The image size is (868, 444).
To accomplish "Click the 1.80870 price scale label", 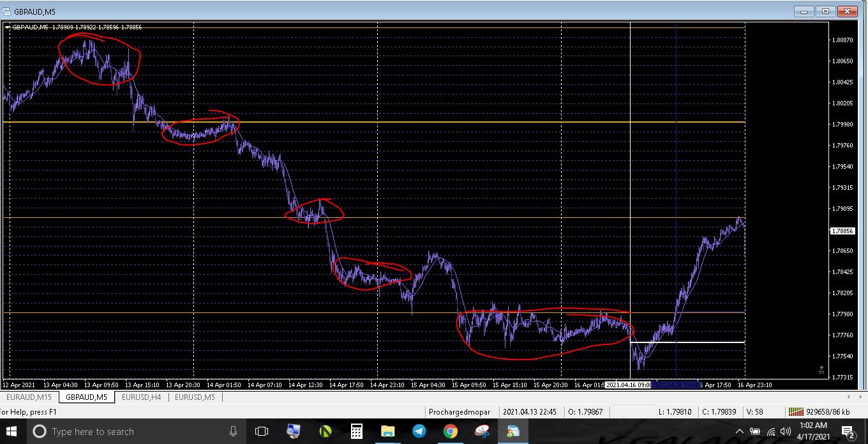I will (x=842, y=40).
